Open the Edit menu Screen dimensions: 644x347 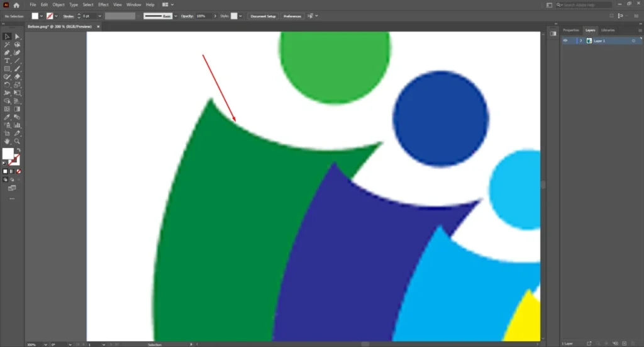45,5
